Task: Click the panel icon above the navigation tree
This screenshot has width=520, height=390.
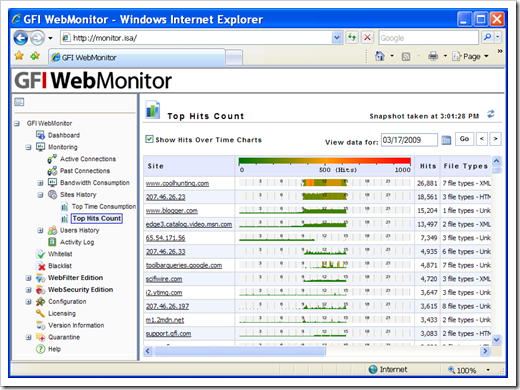Action: pyautogui.click(x=19, y=102)
